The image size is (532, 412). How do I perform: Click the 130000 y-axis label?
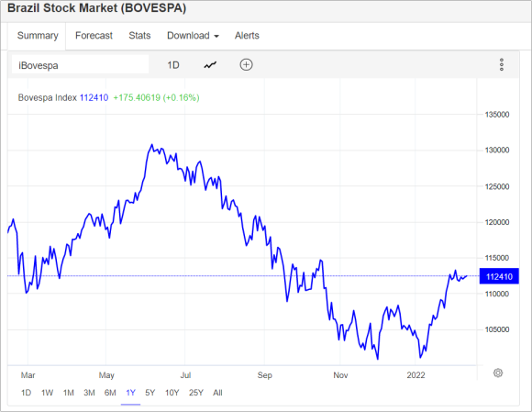[x=497, y=150]
